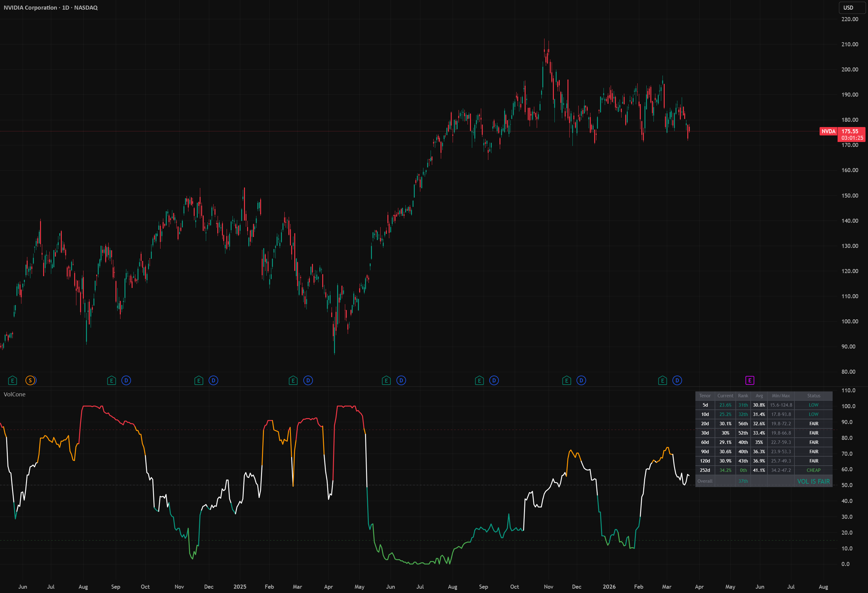Select the VolCone indicator label
Viewport: 868px width, 593px height.
(x=15, y=394)
